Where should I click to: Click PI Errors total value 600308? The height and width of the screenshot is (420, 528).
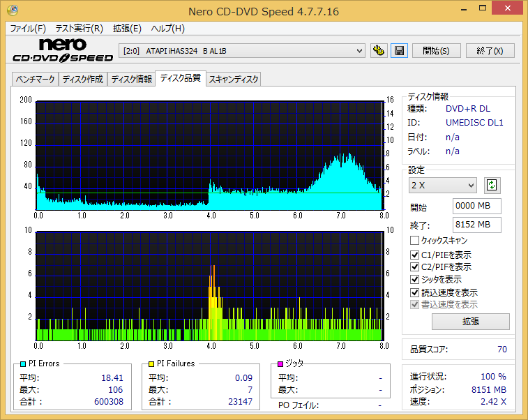(x=109, y=401)
